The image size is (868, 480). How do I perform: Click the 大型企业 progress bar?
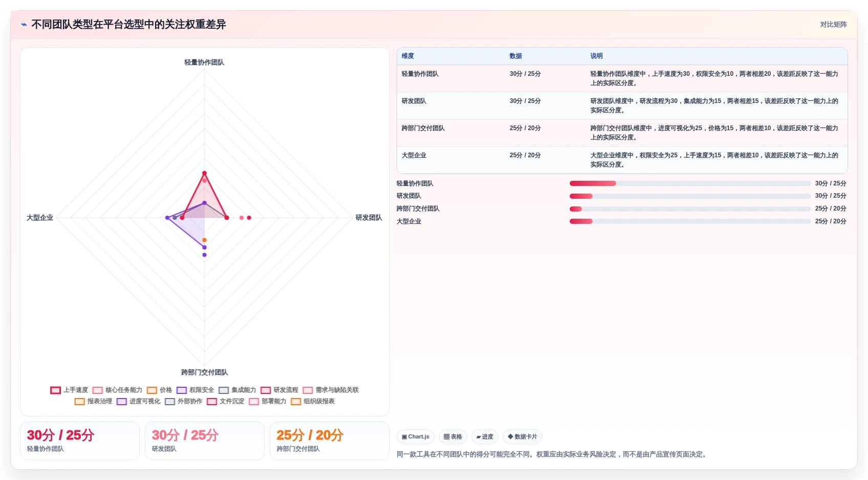point(690,221)
